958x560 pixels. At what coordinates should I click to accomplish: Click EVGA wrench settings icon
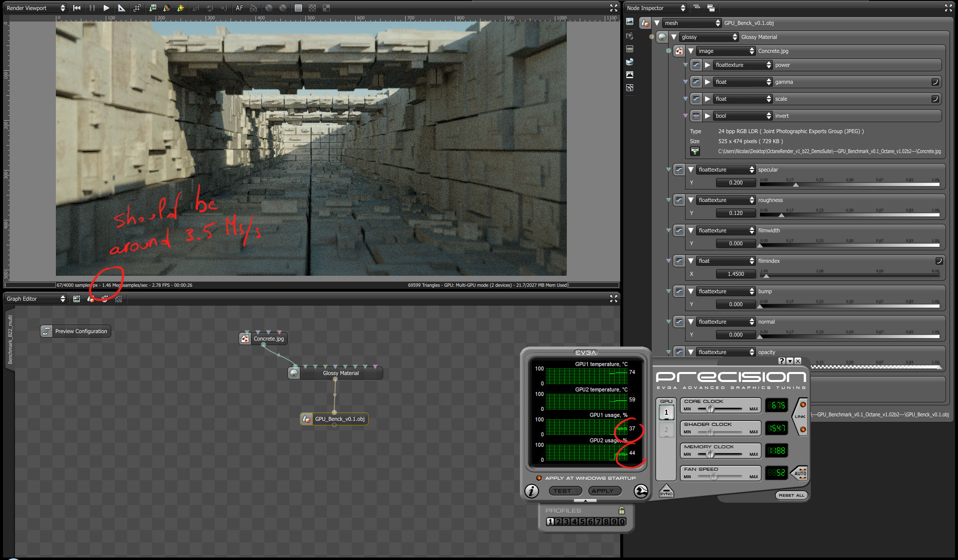click(641, 491)
